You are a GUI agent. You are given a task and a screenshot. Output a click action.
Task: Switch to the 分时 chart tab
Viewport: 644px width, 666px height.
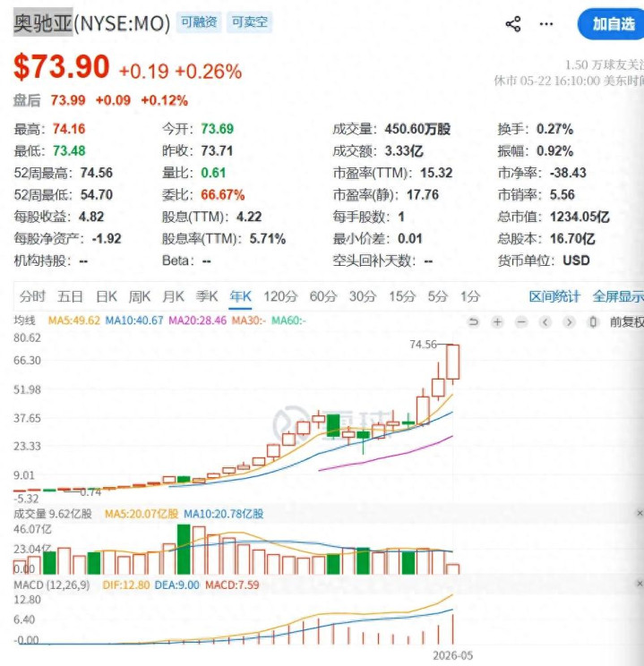click(32, 296)
